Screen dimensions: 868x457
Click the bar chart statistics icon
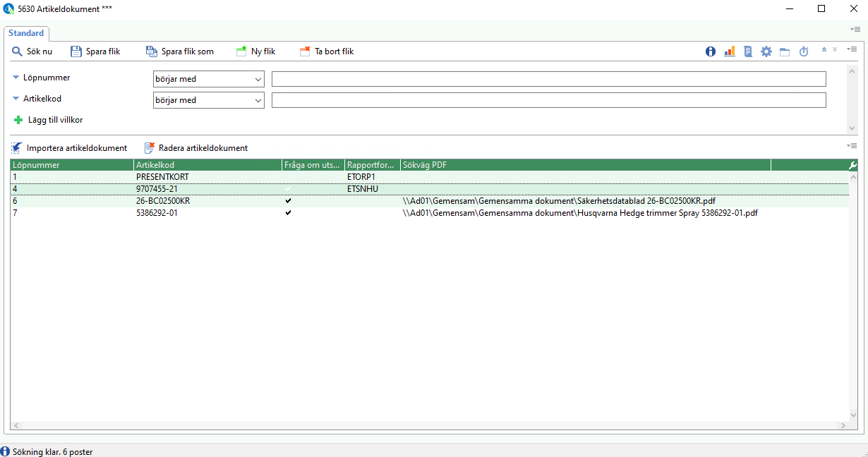[x=730, y=51]
